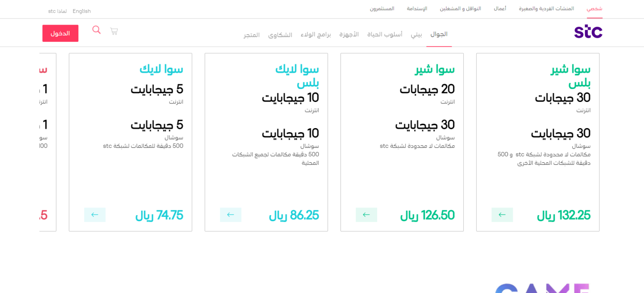Viewport: 644px width, 293px height.
Task: Open the الأجهزة nav item
Action: click(349, 35)
